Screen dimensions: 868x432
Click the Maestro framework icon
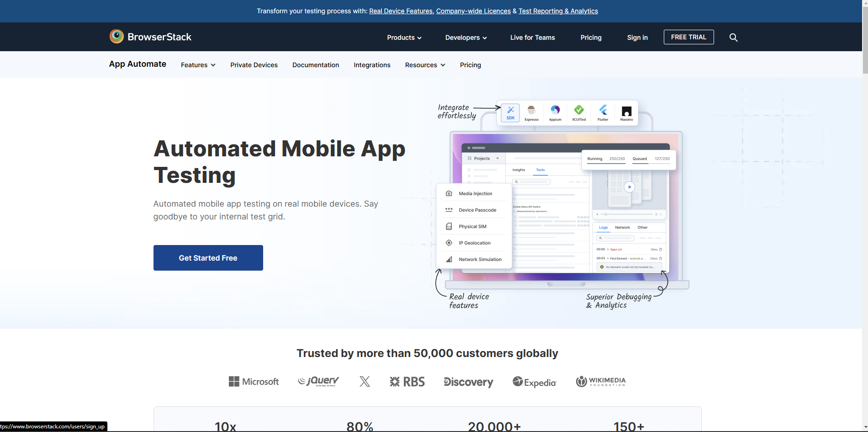(x=626, y=112)
